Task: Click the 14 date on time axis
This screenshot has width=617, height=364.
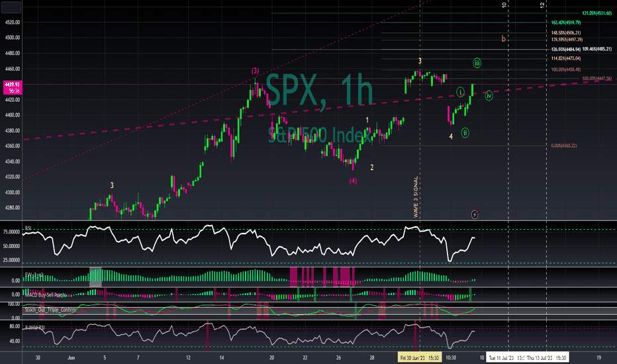Action: [222, 357]
